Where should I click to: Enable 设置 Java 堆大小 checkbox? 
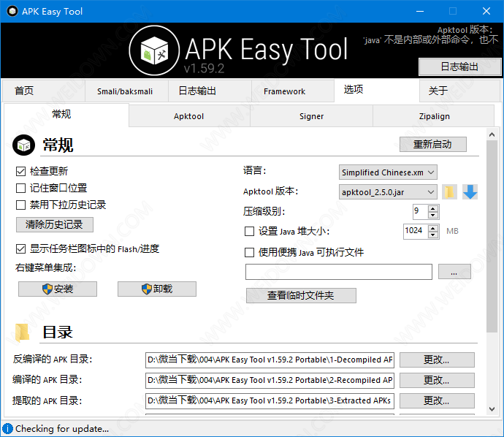tap(249, 231)
